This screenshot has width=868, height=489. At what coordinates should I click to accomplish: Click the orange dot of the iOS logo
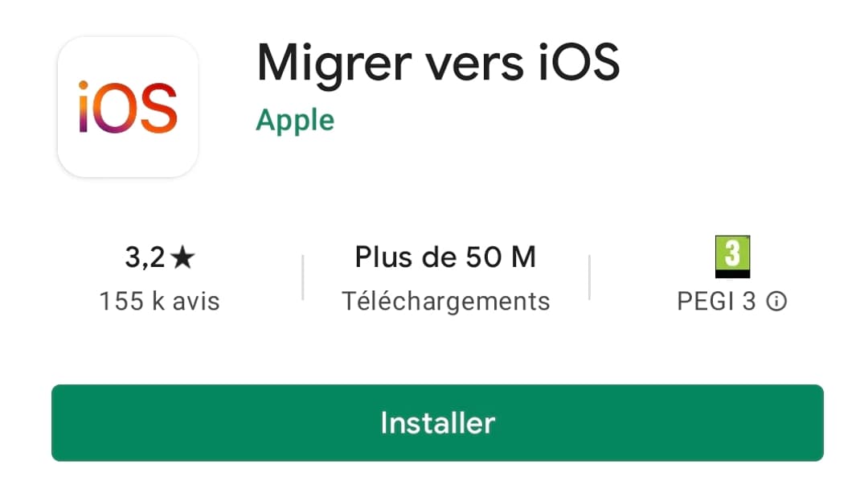[x=83, y=84]
